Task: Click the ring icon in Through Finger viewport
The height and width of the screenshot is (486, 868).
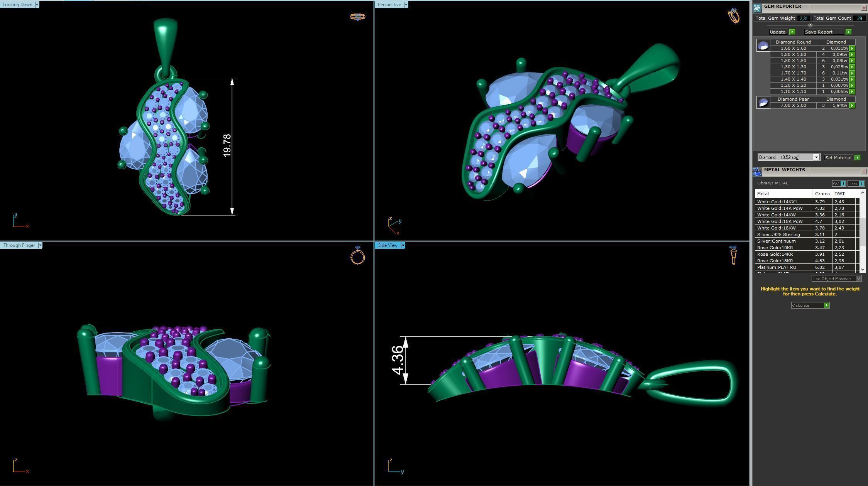Action: click(x=357, y=256)
